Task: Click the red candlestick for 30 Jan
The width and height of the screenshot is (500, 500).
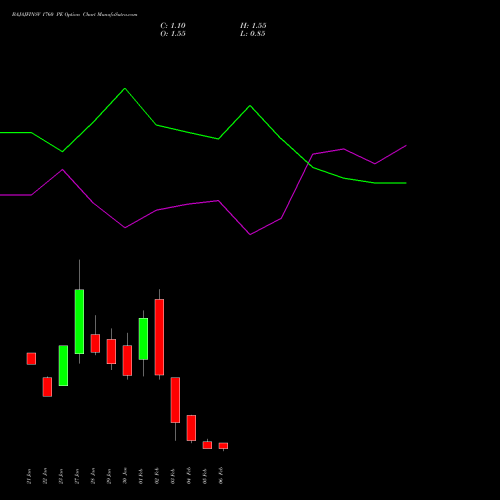Action: 127,361
